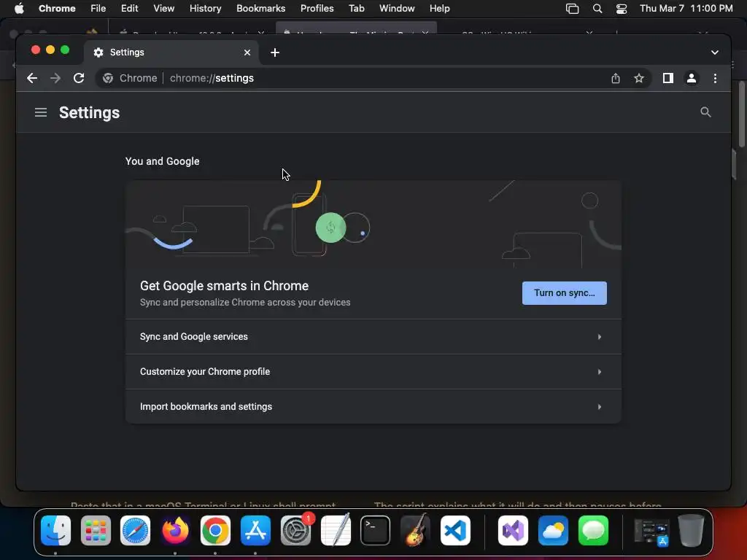The image size is (747, 560).
Task: Open Launchpad from the Dock
Action: 96,531
